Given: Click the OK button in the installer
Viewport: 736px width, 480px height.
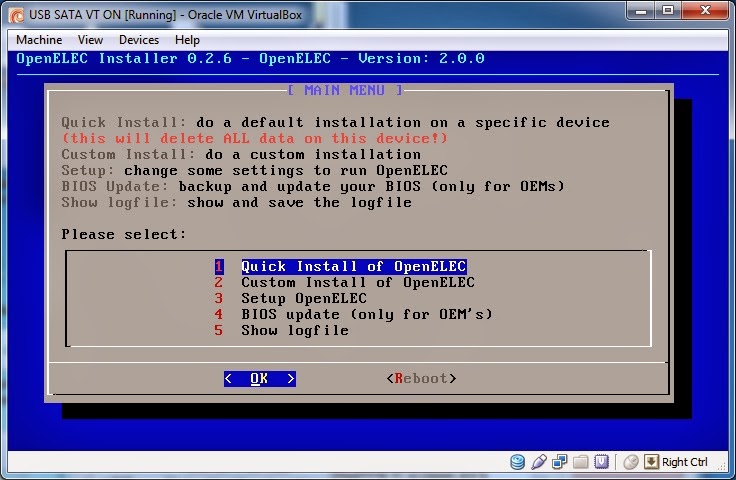Looking at the screenshot, I should coord(260,379).
